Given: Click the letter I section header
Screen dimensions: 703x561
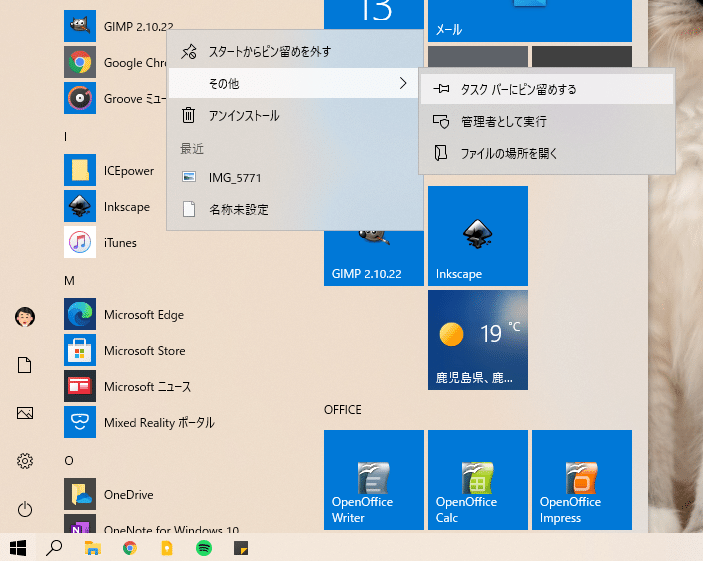Looking at the screenshot, I should click(66, 137).
